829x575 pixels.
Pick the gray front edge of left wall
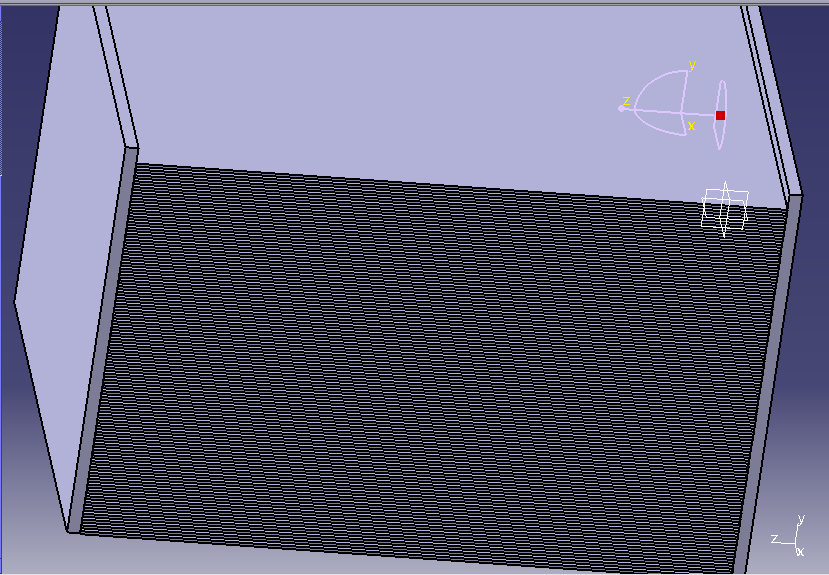(x=101, y=340)
